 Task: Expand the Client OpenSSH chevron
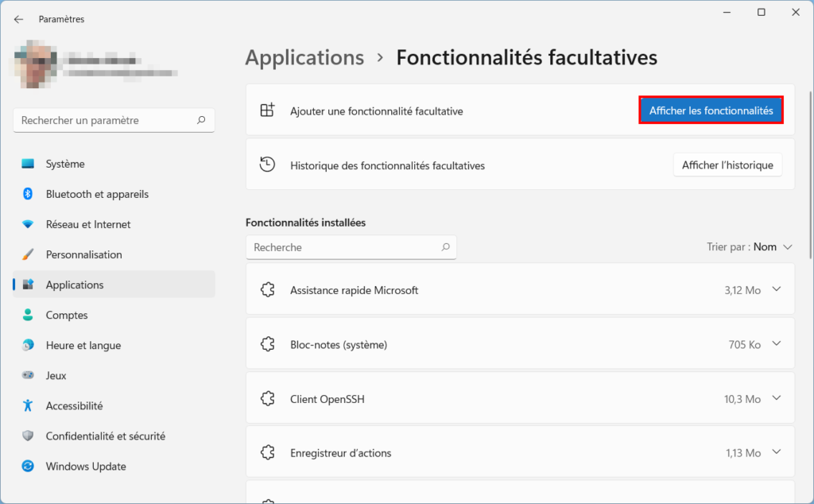776,398
